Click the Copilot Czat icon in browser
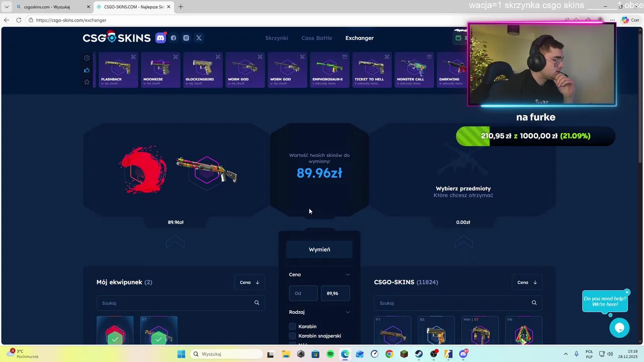Screen dimensions: 644x362 click(x=630, y=20)
